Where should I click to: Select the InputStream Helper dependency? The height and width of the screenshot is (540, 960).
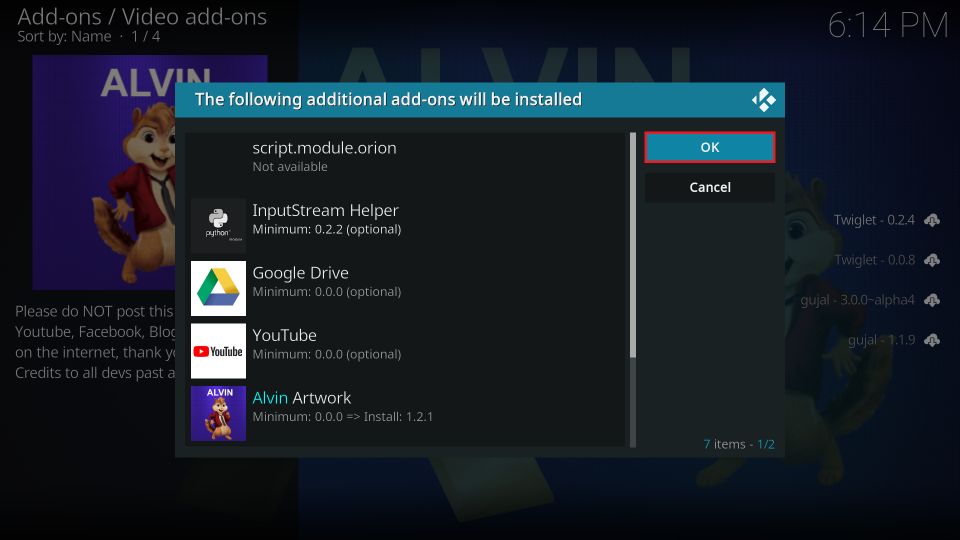coord(407,226)
